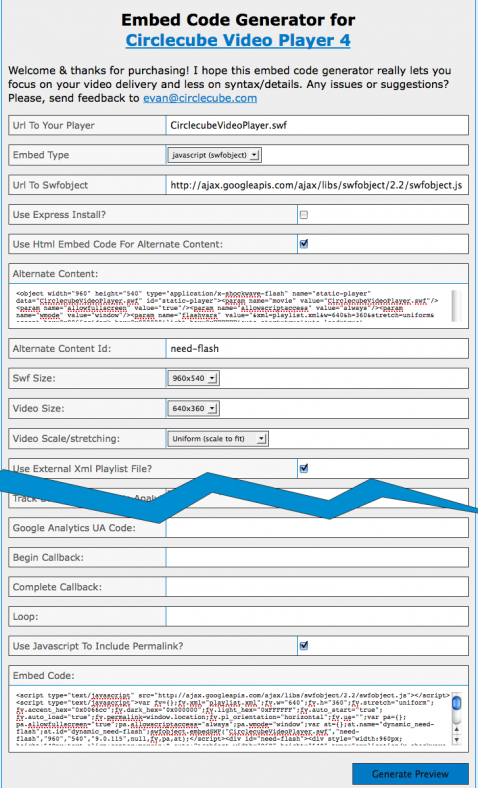This screenshot has height=788, width=478.
Task: Open the Embed Type dropdown
Action: pyautogui.click(x=214, y=155)
